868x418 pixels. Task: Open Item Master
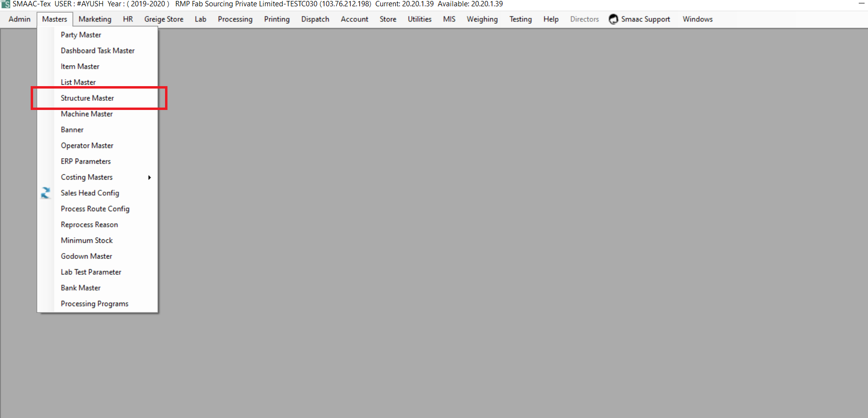click(x=97, y=67)
